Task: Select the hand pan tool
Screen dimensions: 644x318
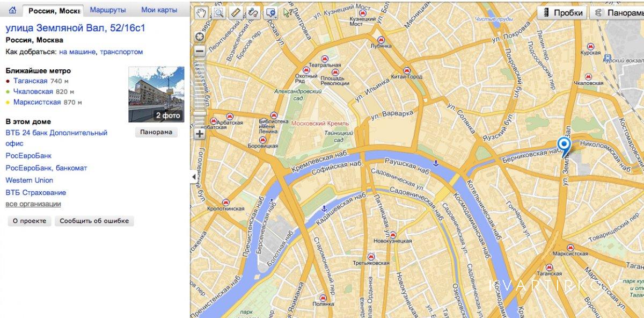Action: pos(201,13)
